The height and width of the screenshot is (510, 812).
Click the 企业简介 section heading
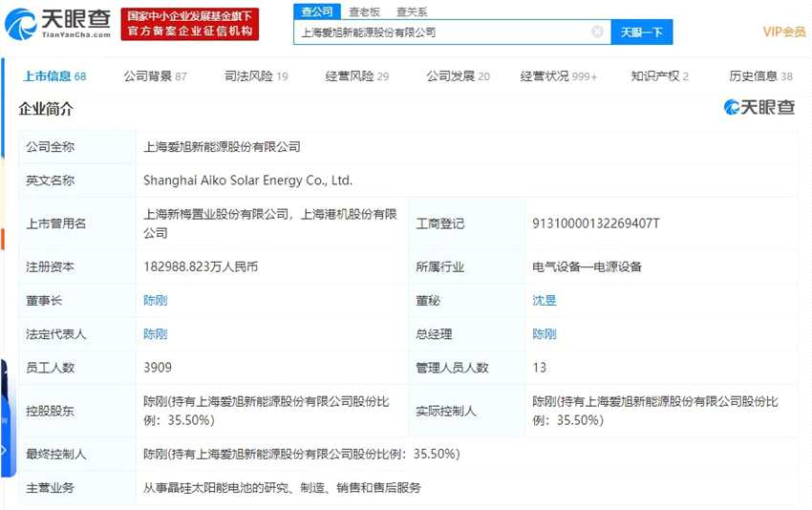pyautogui.click(x=46, y=109)
